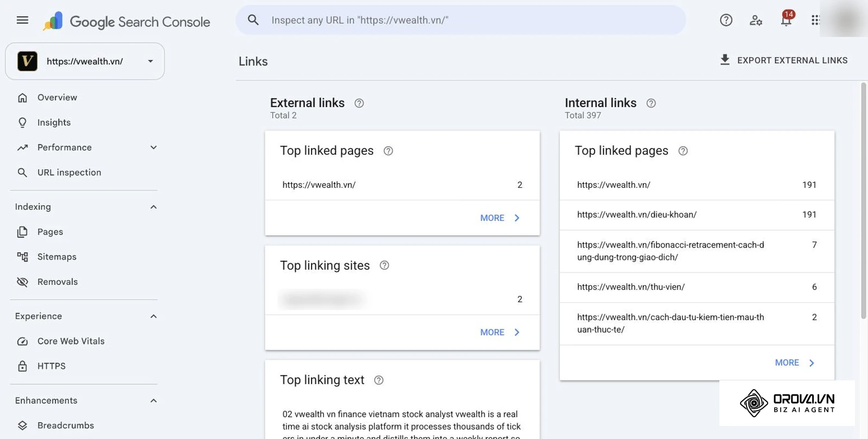Screen dimensions: 868x439
Task: Click the Google Search Console logo
Action: tap(126, 22)
